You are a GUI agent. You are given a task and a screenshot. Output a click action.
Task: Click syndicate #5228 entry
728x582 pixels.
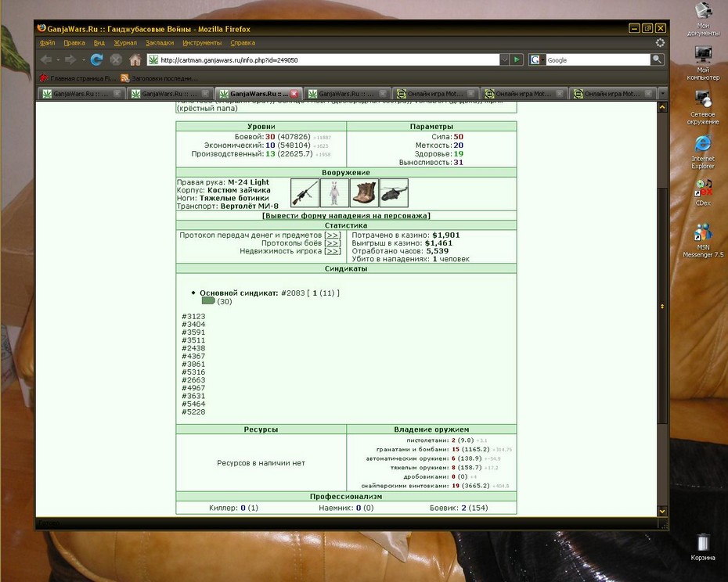[193, 411]
